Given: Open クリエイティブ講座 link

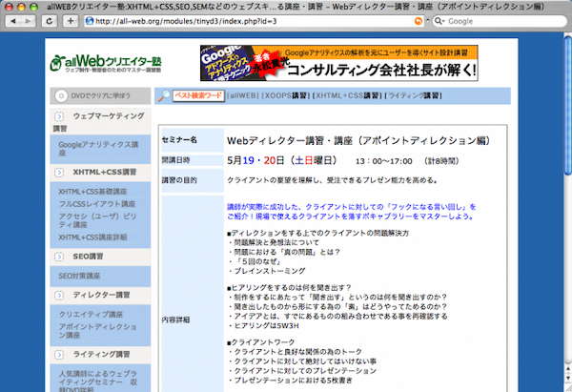Looking at the screenshot, I should click(x=91, y=315).
